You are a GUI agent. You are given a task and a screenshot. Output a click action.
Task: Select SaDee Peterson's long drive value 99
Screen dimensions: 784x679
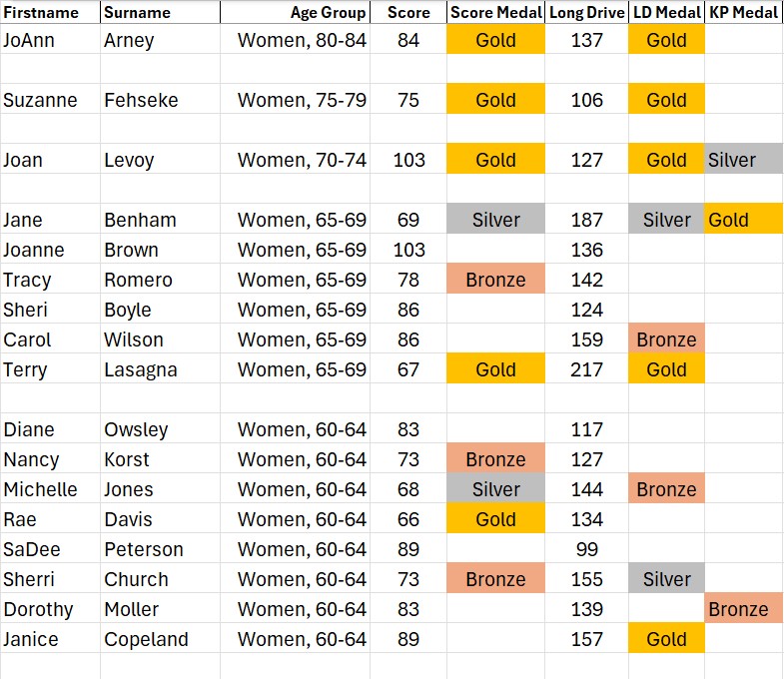(x=586, y=549)
